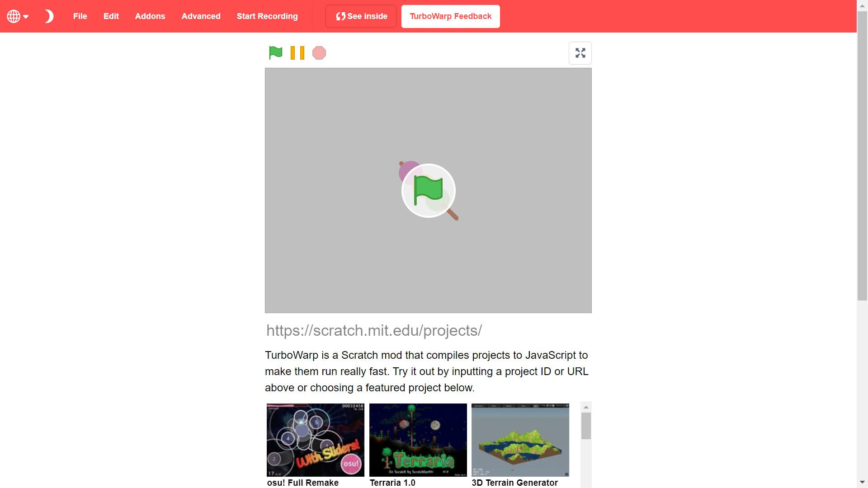The image size is (868, 488).
Task: Open the 3D Terrain Generator project thumbnail
Action: pyautogui.click(x=520, y=440)
